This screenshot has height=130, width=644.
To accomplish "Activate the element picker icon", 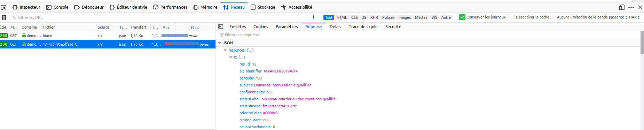I will (x=3, y=7).
